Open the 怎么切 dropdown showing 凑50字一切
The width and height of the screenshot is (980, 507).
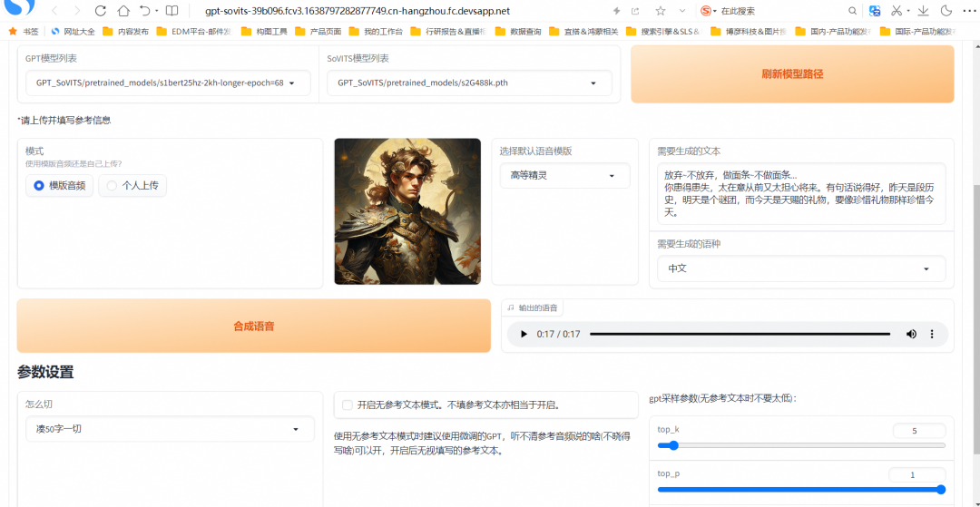(x=170, y=429)
